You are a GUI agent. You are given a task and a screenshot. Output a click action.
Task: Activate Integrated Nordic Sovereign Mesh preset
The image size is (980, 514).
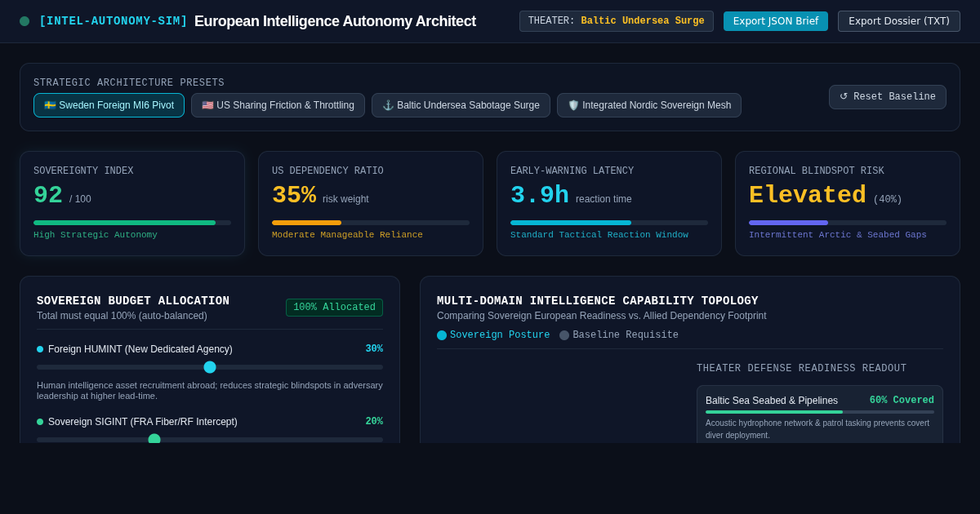pyautogui.click(x=649, y=105)
